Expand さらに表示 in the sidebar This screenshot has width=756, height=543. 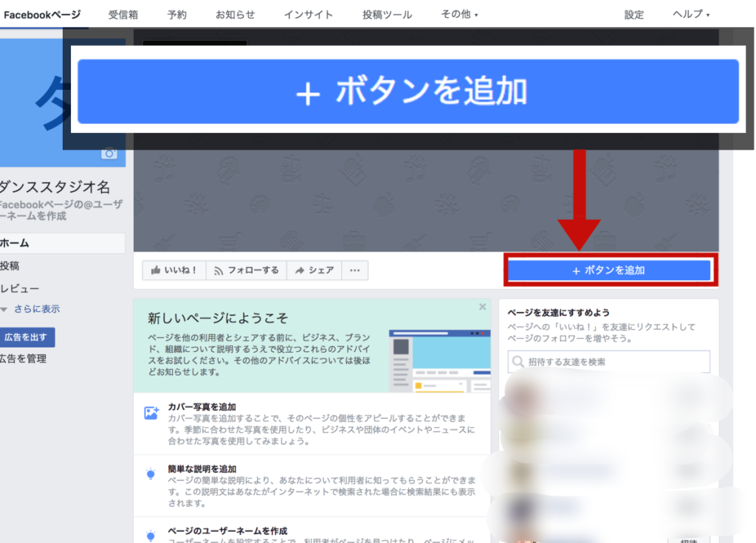tap(31, 309)
